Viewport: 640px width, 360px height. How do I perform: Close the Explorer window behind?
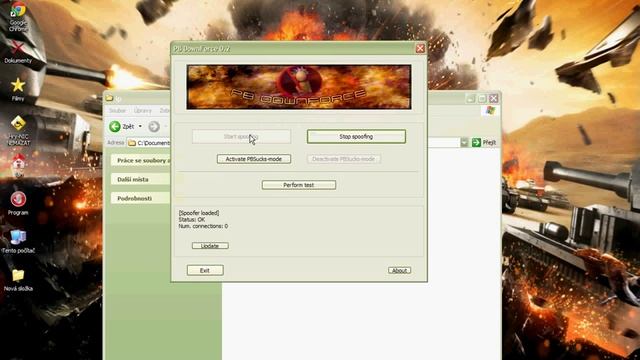coord(493,98)
